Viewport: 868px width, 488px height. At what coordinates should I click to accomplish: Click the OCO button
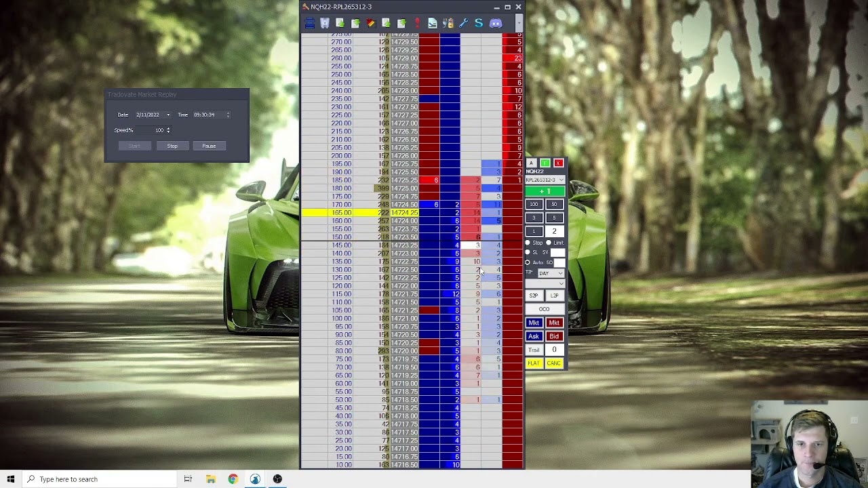(544, 309)
